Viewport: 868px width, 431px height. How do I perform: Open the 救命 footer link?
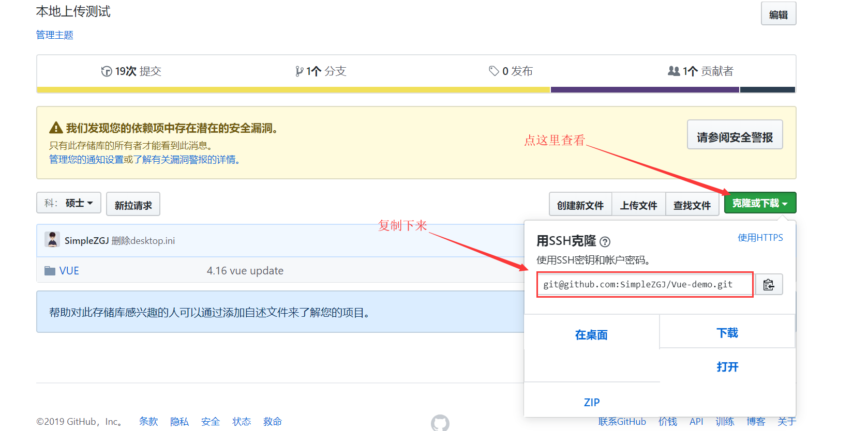[x=273, y=422]
